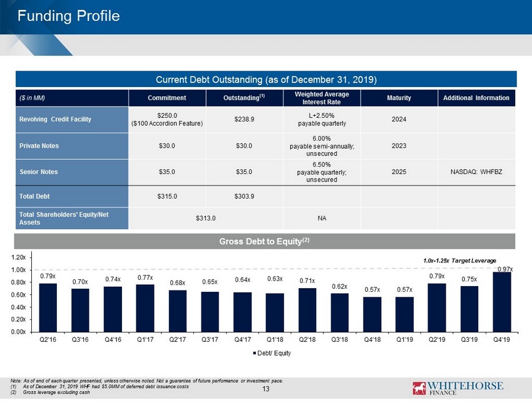Click the '2025' maturity cell

(x=399, y=172)
